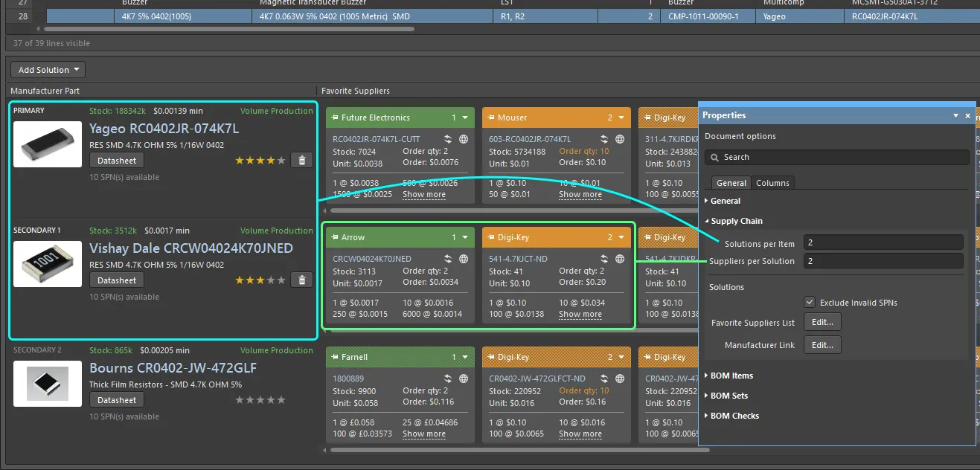Open the Datasheet for Vishay Dale CRCW04024K70JNED
This screenshot has width=980, height=470.
coord(117,280)
